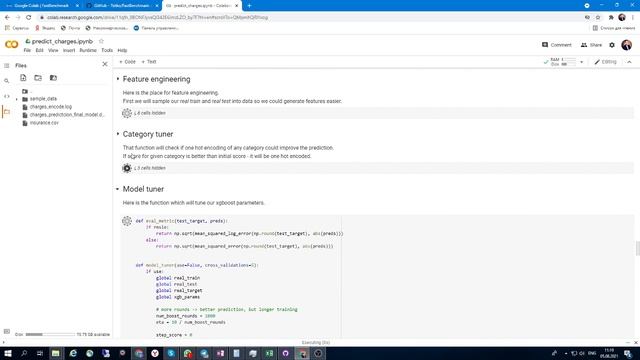This screenshot has height=360, width=640.
Task: Open Excel from the taskbar
Action: click(269, 353)
